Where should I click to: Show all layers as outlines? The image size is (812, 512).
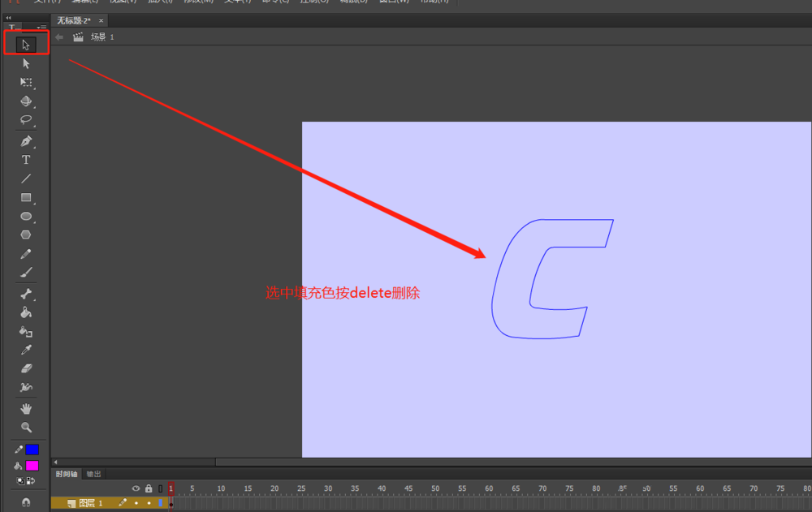[x=161, y=488]
